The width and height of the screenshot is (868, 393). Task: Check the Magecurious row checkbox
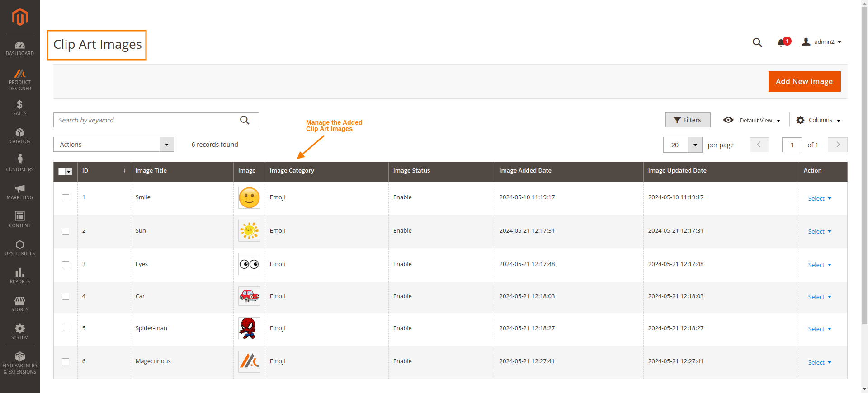[x=66, y=362]
